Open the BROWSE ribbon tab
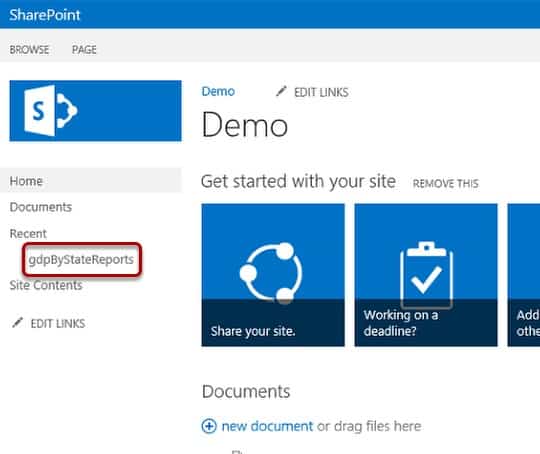 [29, 50]
